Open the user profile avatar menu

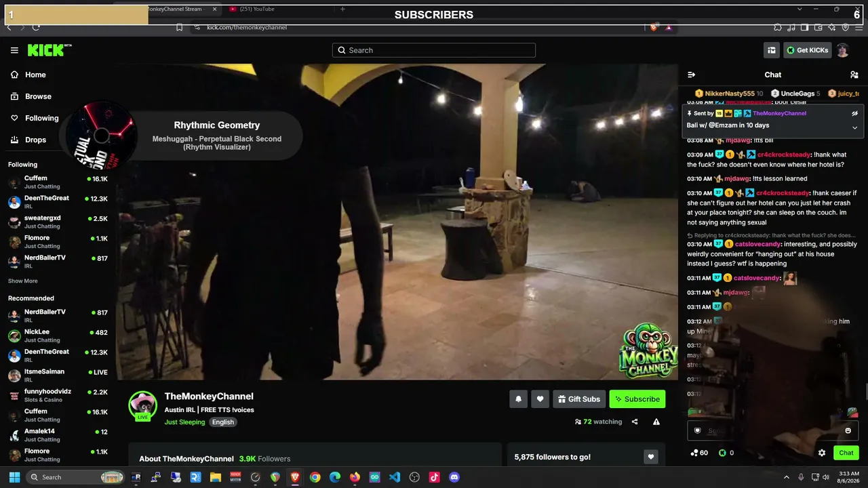[843, 50]
